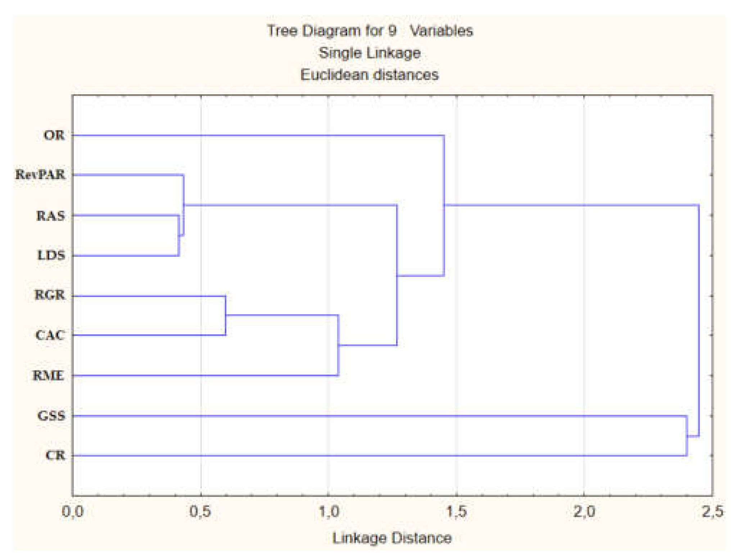The image size is (743, 560).
Task: Click the Single Linkage subtitle text
Action: [371, 53]
